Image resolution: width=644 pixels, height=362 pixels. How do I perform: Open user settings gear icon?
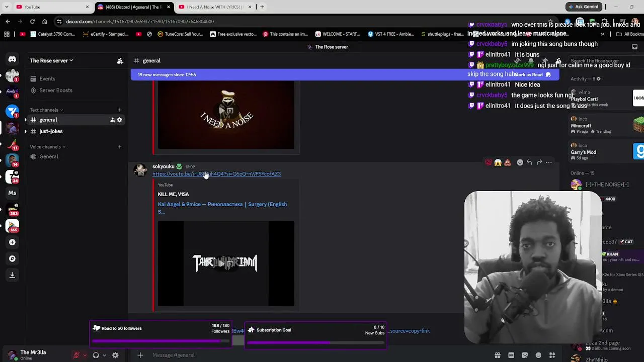point(115,355)
